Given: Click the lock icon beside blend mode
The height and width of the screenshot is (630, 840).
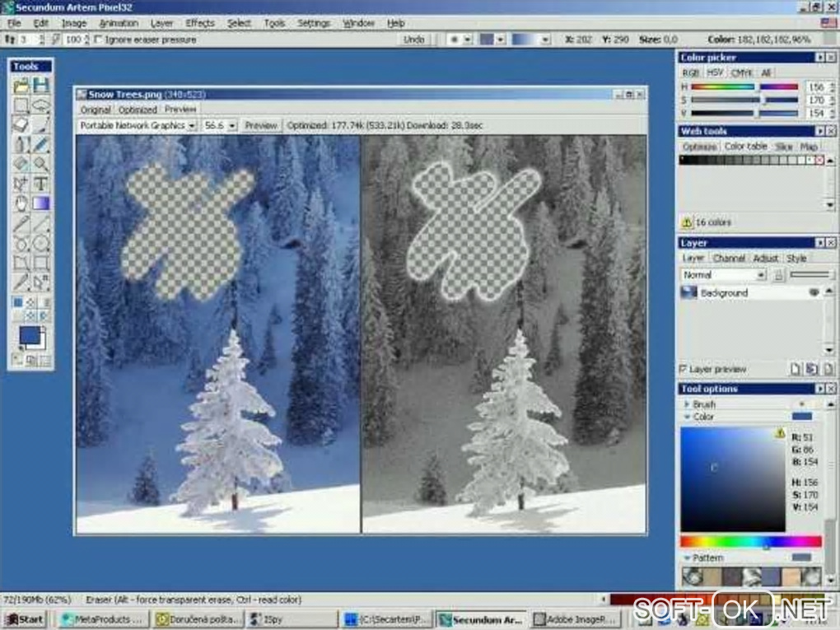Looking at the screenshot, I should [778, 275].
